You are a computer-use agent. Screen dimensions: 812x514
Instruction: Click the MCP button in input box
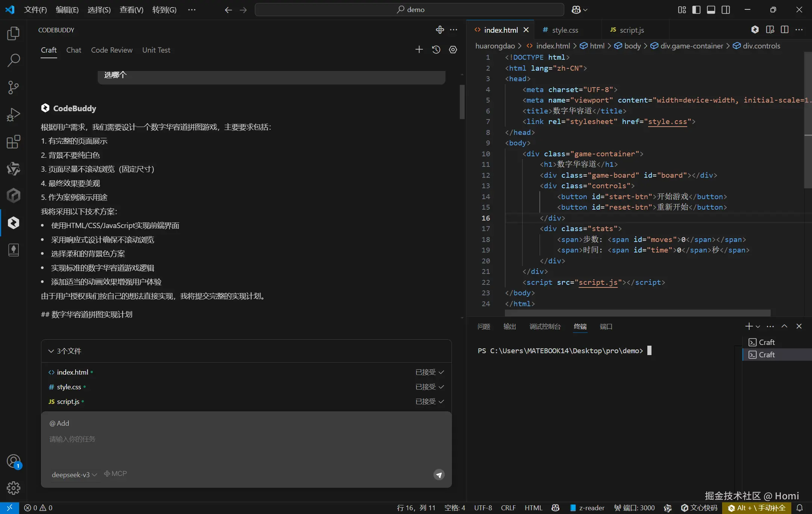click(115, 474)
